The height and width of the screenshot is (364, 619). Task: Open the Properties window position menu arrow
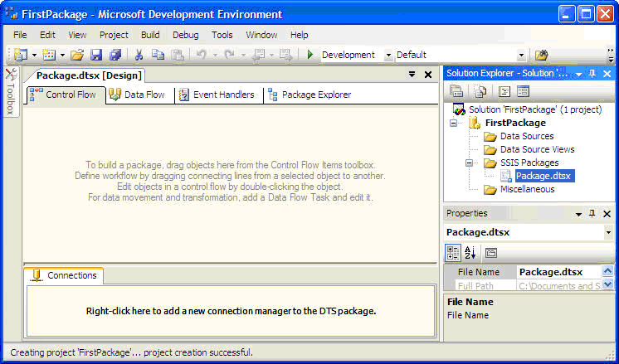(x=578, y=214)
